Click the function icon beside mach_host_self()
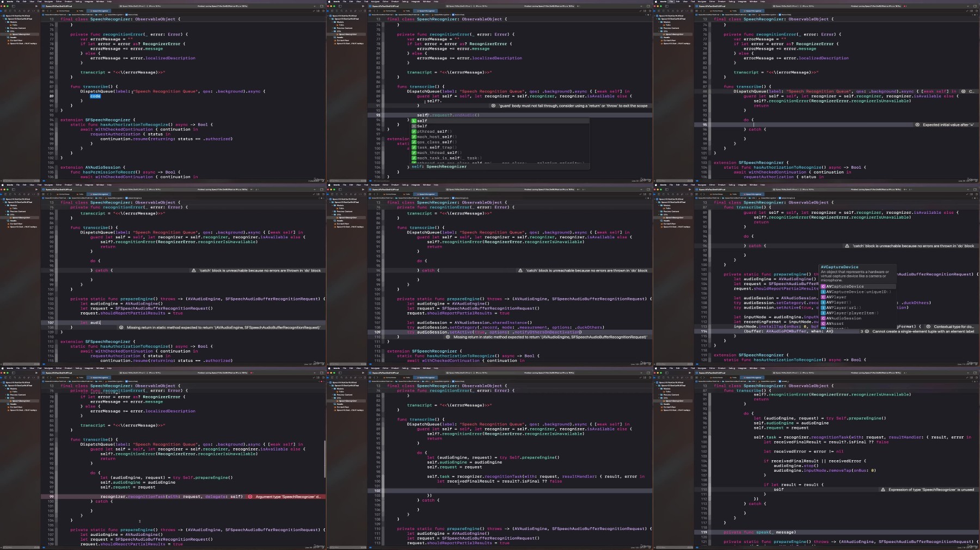Image resolution: width=980 pixels, height=550 pixels. pos(414,137)
